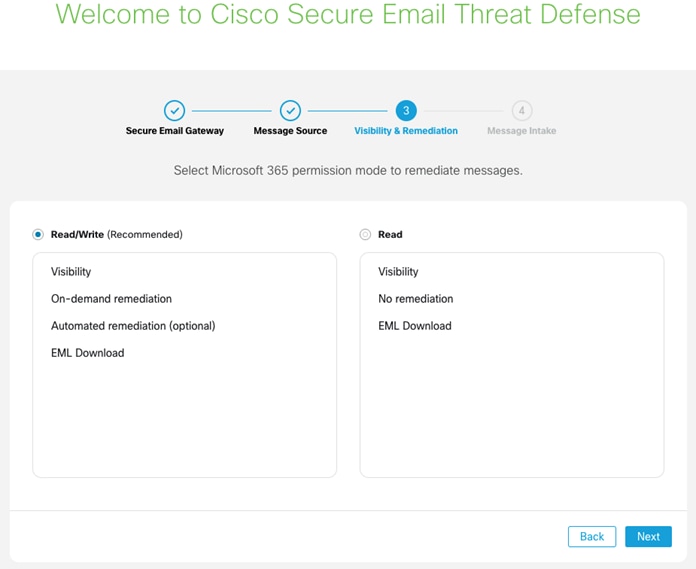696x569 pixels.
Task: Click the Next button
Action: (x=648, y=537)
